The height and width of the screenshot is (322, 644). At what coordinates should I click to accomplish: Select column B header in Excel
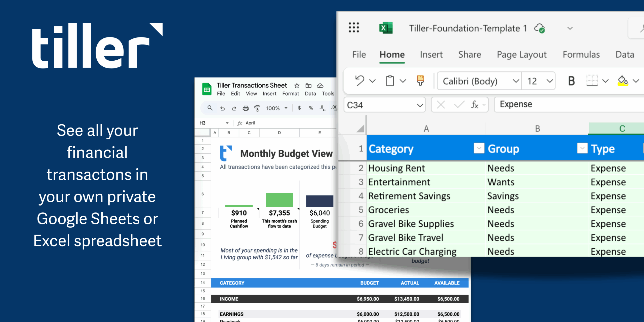coord(537,129)
